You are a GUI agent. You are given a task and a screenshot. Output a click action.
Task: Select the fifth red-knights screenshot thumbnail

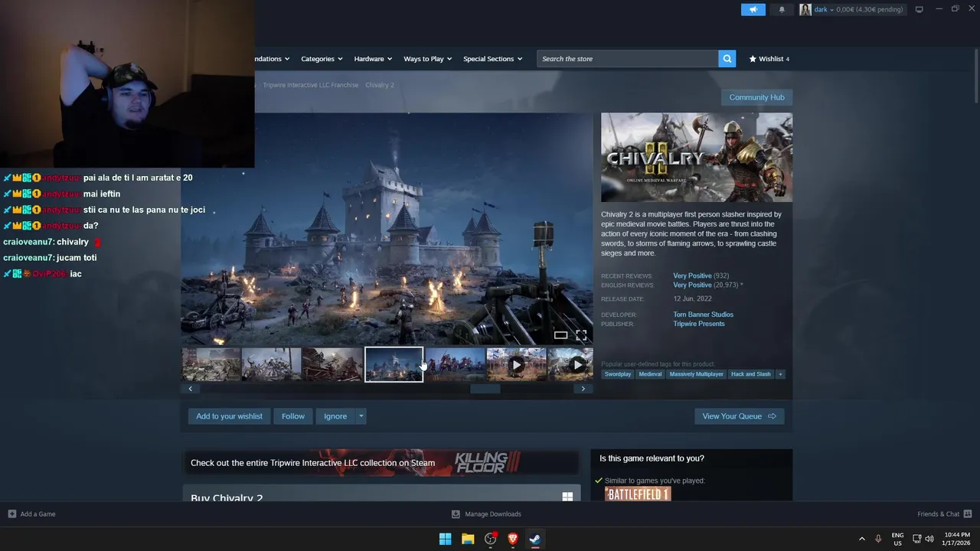[x=456, y=364]
